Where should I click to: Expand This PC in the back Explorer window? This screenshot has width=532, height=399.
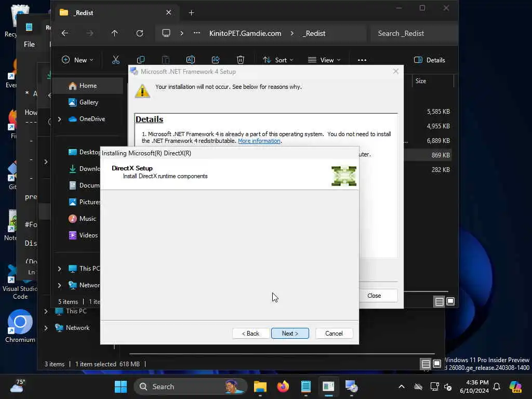coord(46,311)
